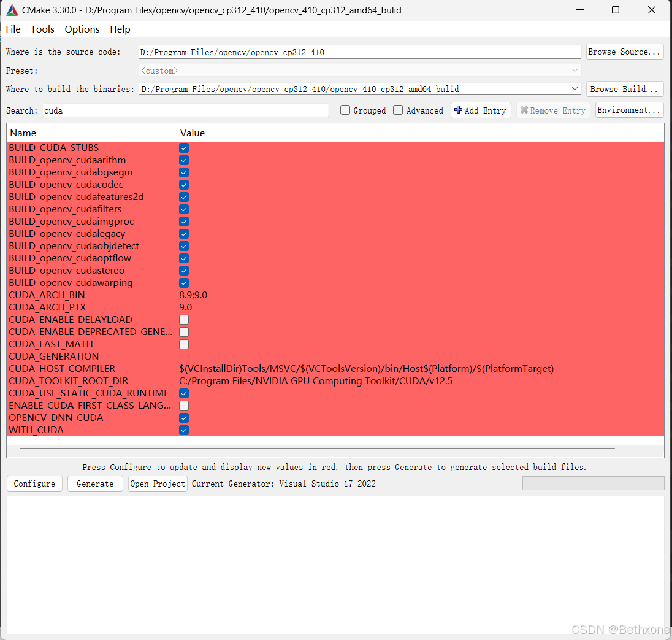672x640 pixels.
Task: Click the Configure button
Action: click(34, 484)
